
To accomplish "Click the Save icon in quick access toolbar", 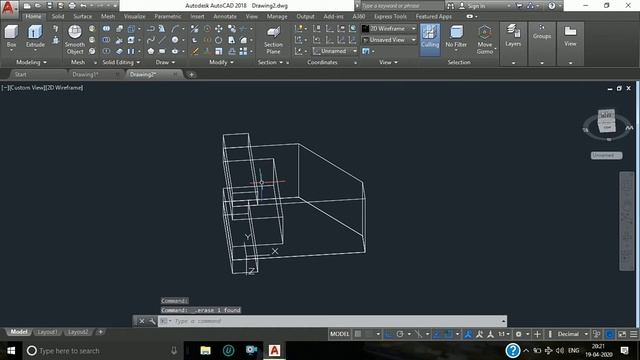I will pos(49,6).
